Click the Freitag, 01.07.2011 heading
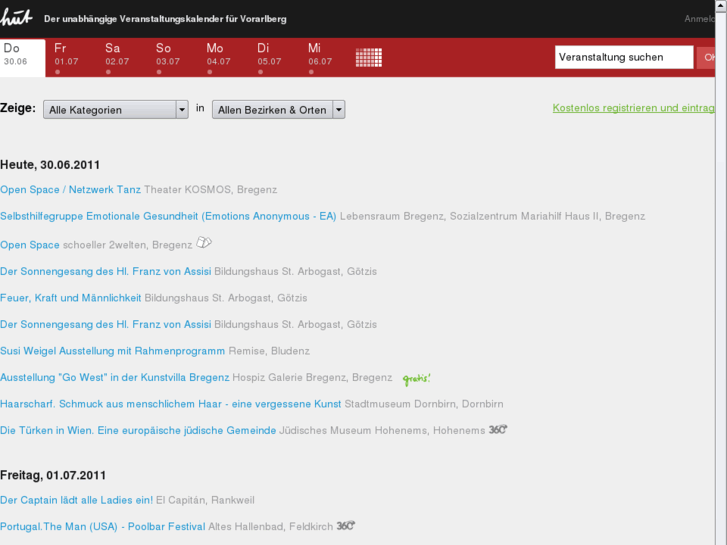 click(x=53, y=475)
